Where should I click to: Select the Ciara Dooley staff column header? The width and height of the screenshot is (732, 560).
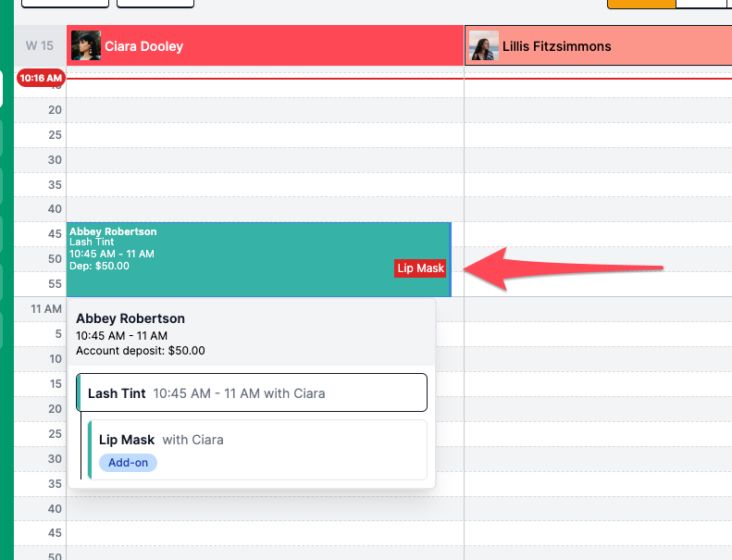click(278, 46)
